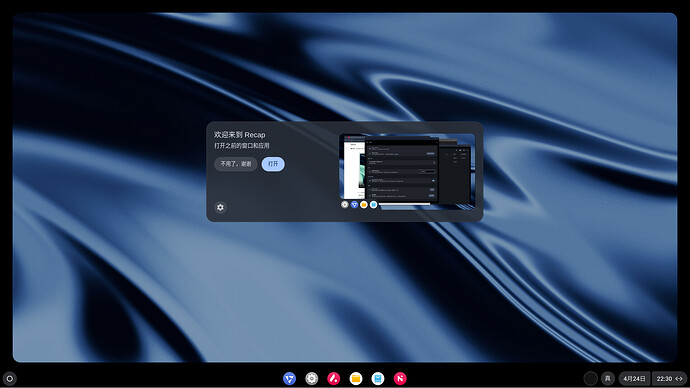
Task: Open the launcher circle button on shelf
Action: [x=10, y=378]
